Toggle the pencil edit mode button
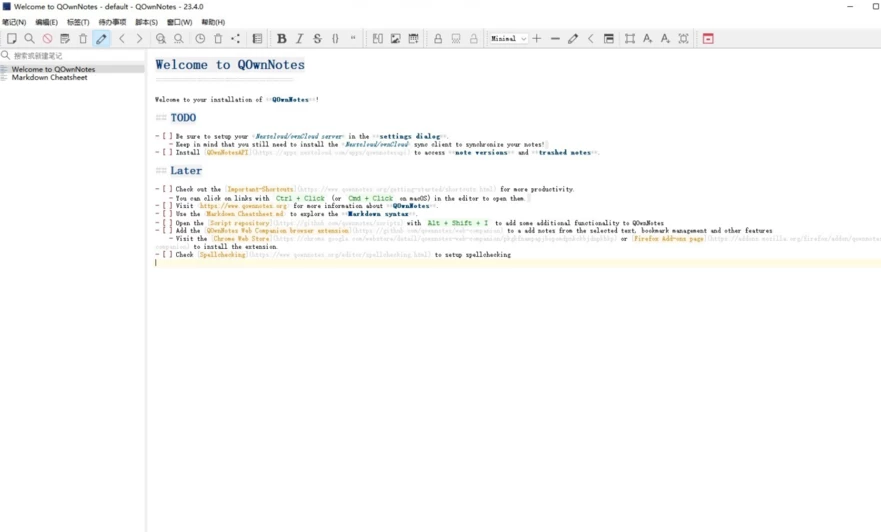The width and height of the screenshot is (881, 532). click(x=101, y=39)
